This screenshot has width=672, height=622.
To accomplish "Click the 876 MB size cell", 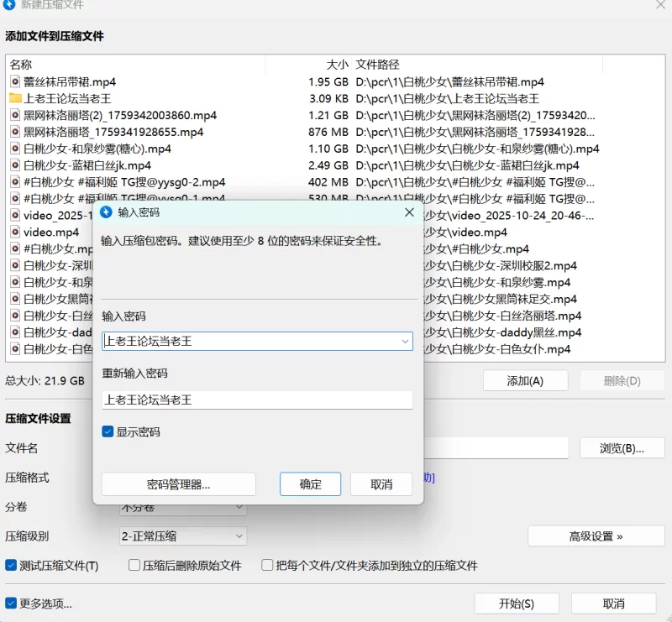I will [x=328, y=132].
